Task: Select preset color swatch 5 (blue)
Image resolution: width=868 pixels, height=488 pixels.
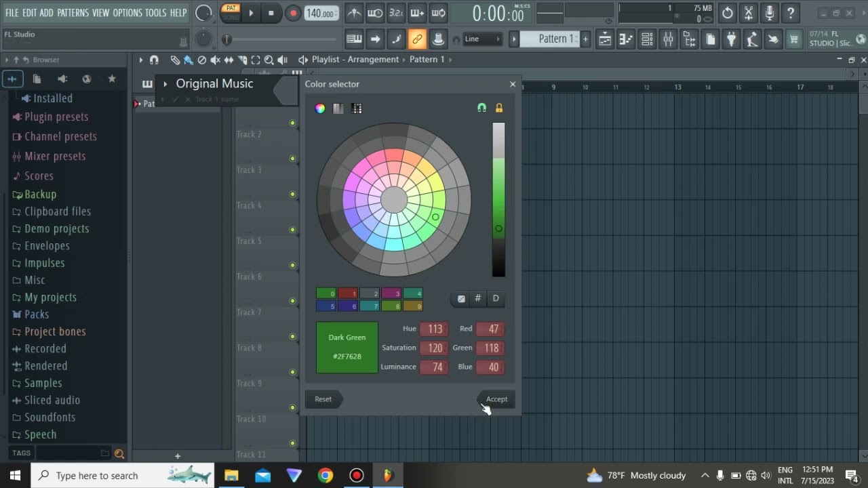Action: coord(326,306)
